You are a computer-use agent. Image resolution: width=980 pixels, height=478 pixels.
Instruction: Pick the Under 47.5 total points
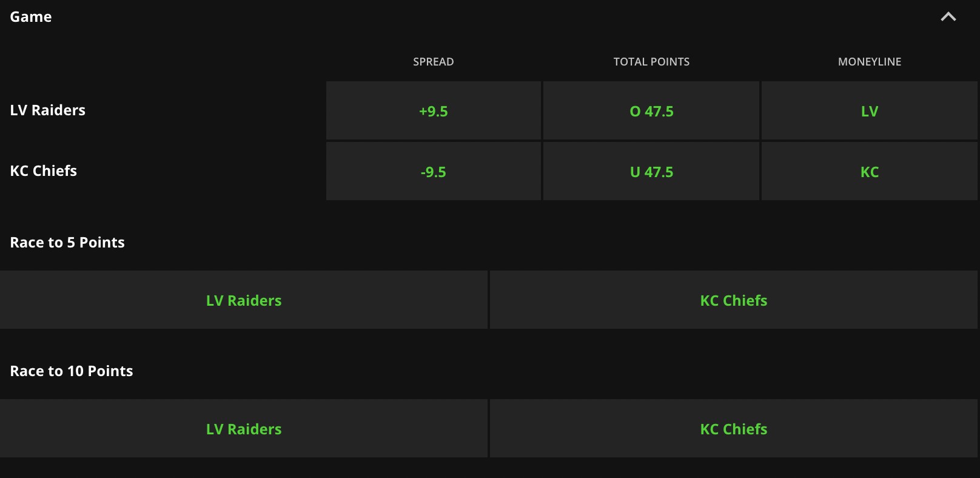[651, 172]
